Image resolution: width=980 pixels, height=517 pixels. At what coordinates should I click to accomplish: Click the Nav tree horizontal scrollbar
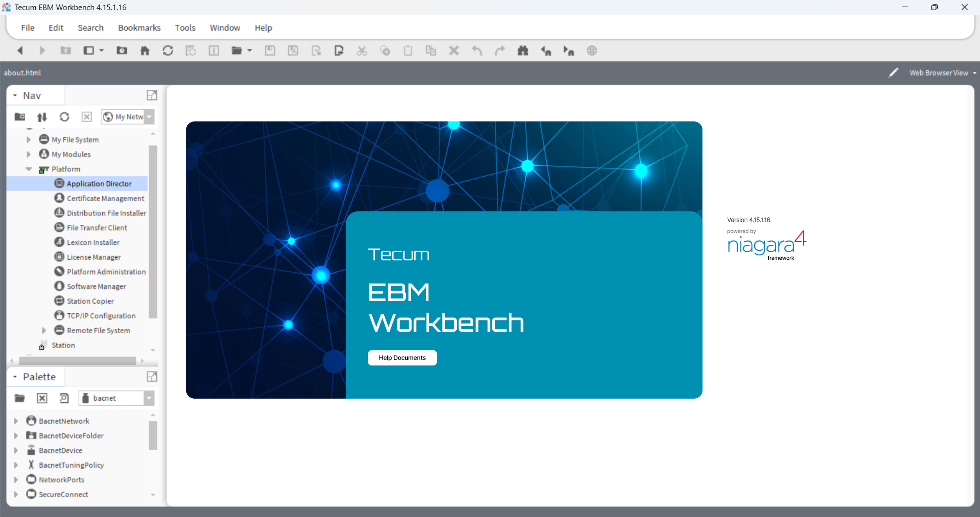(77, 360)
